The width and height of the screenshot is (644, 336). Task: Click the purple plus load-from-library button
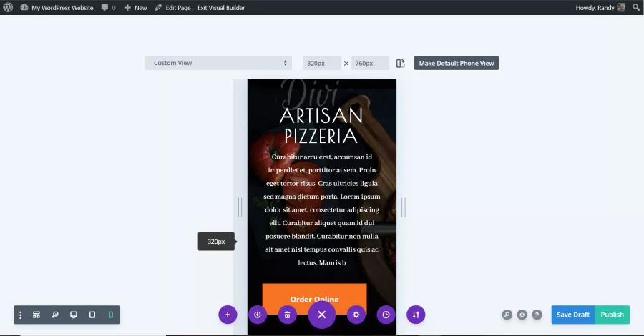[228, 315]
